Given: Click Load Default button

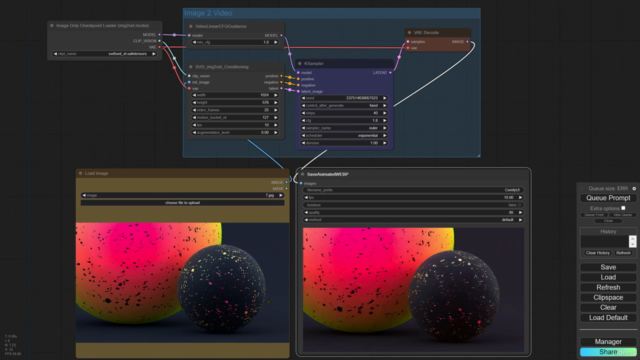Looking at the screenshot, I should [608, 318].
